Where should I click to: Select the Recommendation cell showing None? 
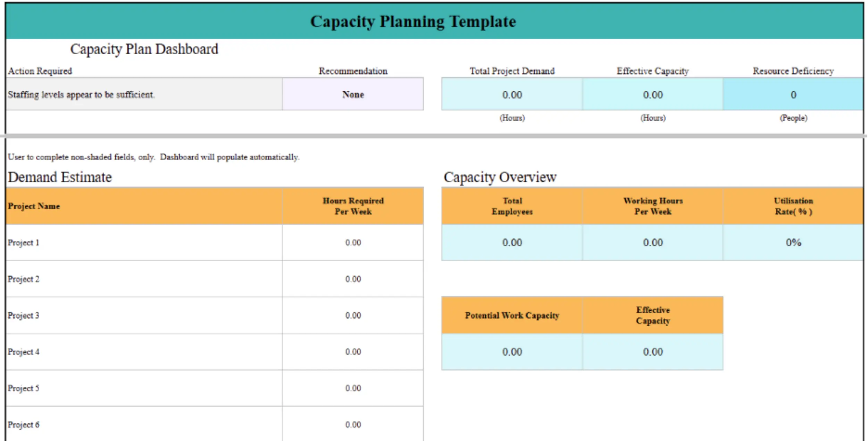(x=353, y=95)
